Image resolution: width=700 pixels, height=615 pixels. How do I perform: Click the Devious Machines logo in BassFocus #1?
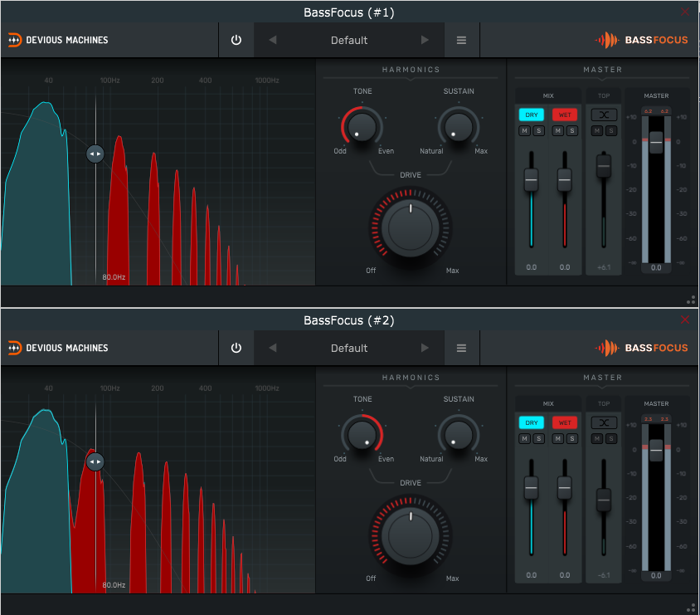[x=58, y=40]
